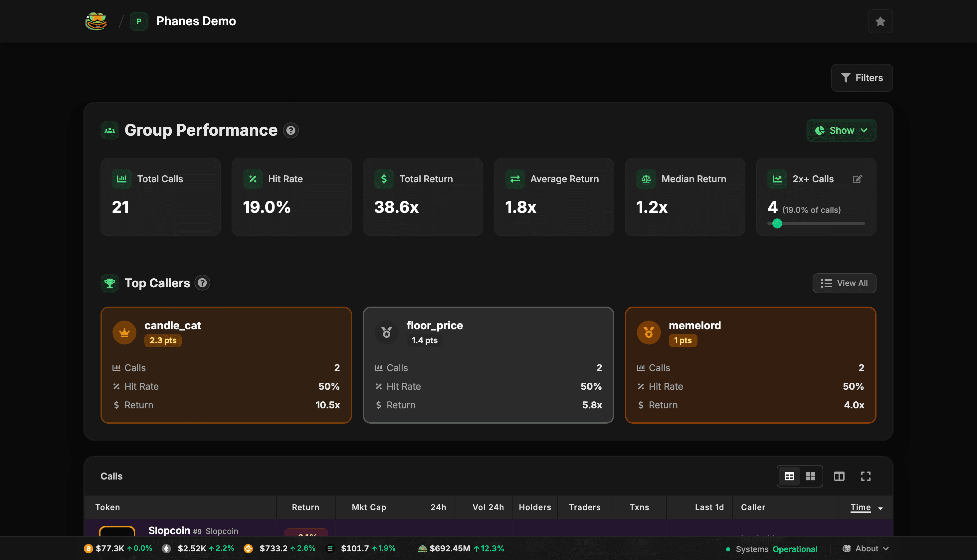The width and height of the screenshot is (977, 560).
Task: Sort by Holders column header
Action: coord(534,507)
